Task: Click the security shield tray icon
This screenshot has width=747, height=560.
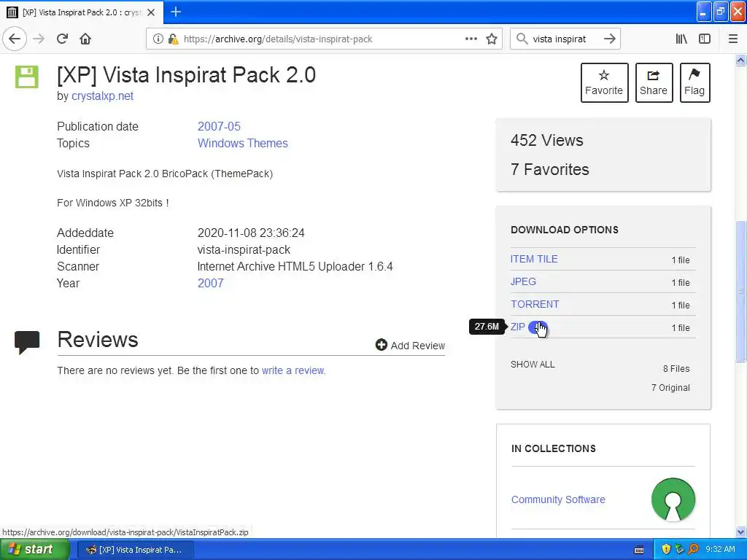Action: tap(666, 550)
